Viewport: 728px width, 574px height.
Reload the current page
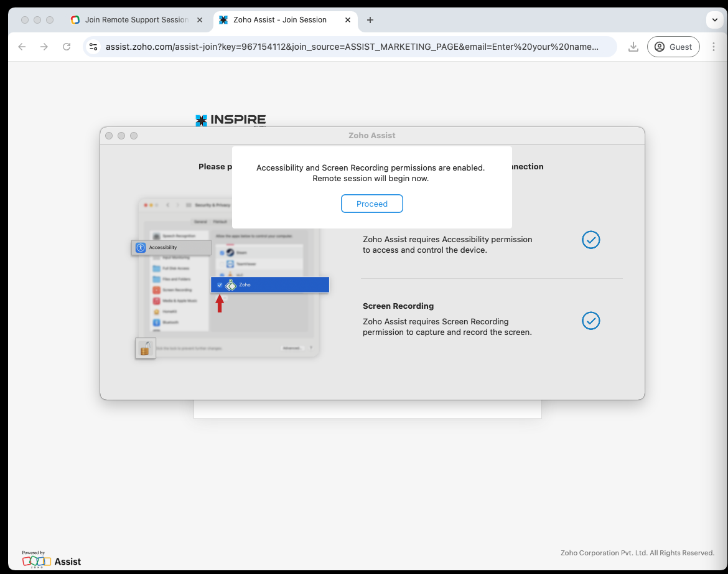[67, 47]
